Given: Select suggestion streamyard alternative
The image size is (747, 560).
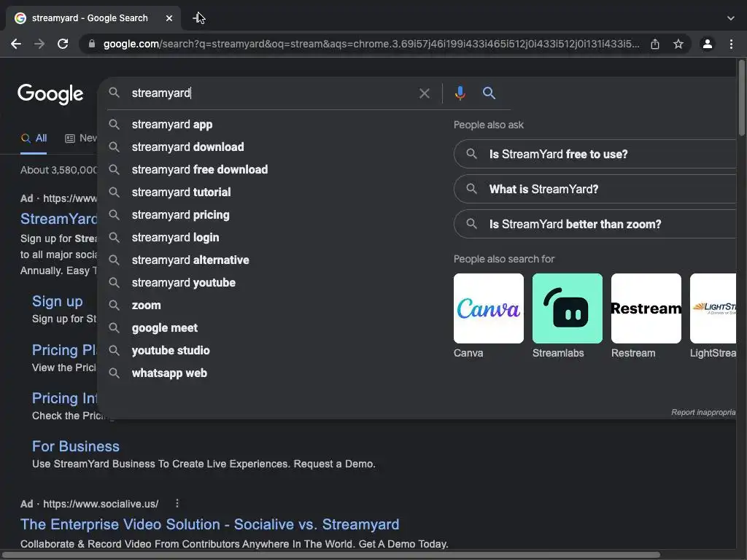Looking at the screenshot, I should pyautogui.click(x=190, y=260).
